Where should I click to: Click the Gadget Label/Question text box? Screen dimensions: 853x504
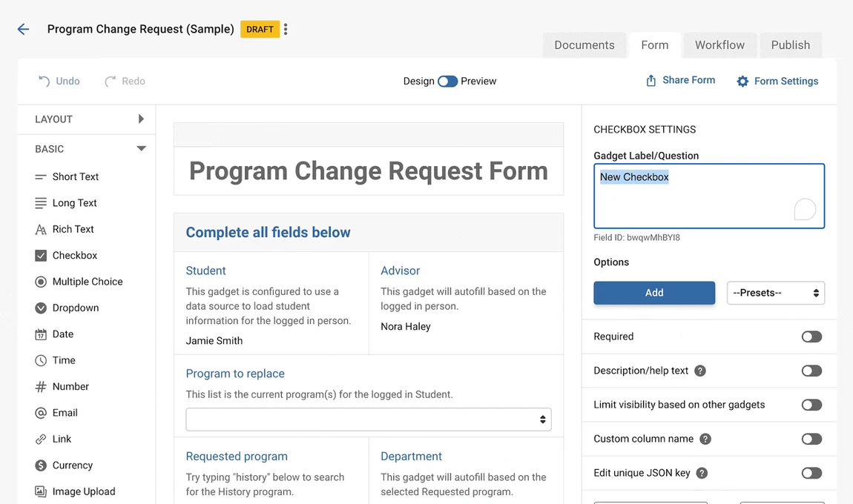709,196
